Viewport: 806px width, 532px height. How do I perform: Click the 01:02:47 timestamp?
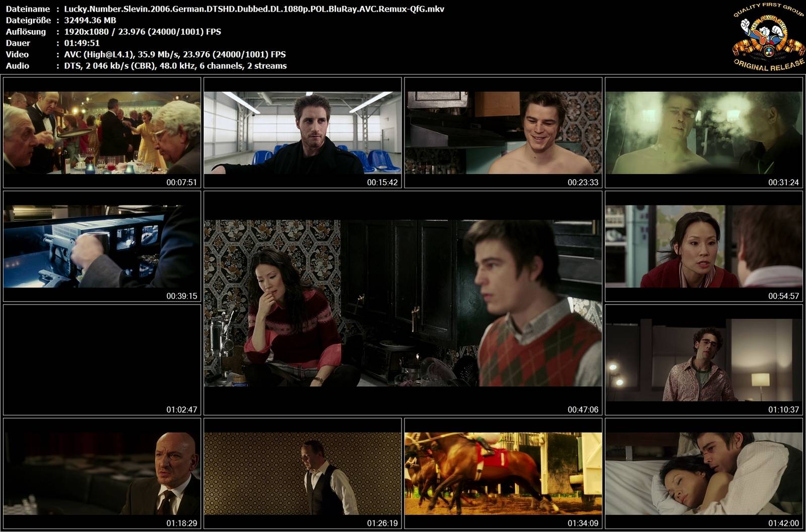pyautogui.click(x=182, y=410)
